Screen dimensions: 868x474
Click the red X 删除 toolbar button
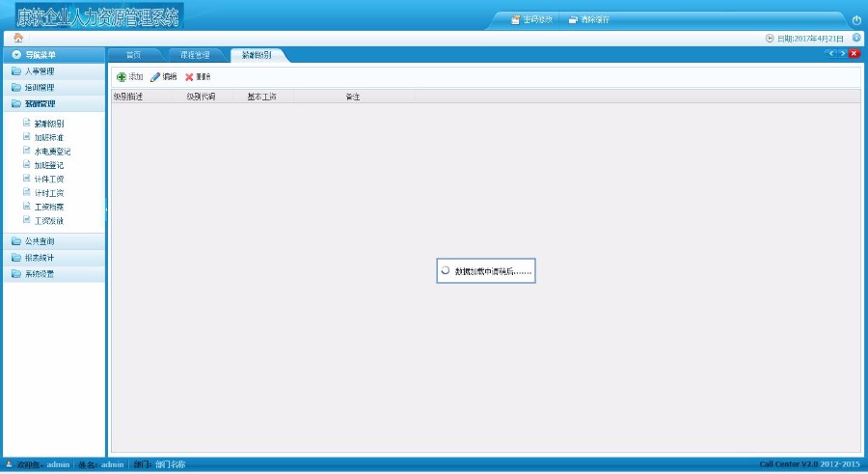click(198, 77)
